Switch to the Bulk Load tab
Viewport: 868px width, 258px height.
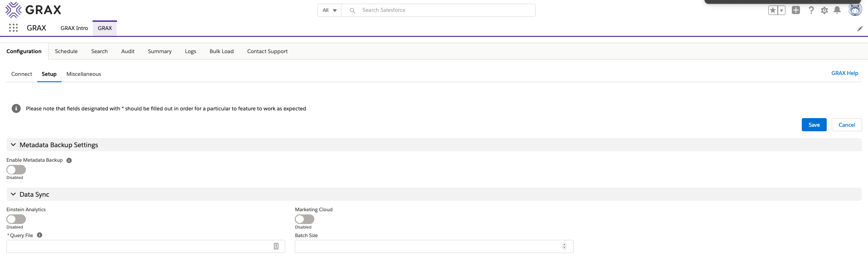coord(222,51)
